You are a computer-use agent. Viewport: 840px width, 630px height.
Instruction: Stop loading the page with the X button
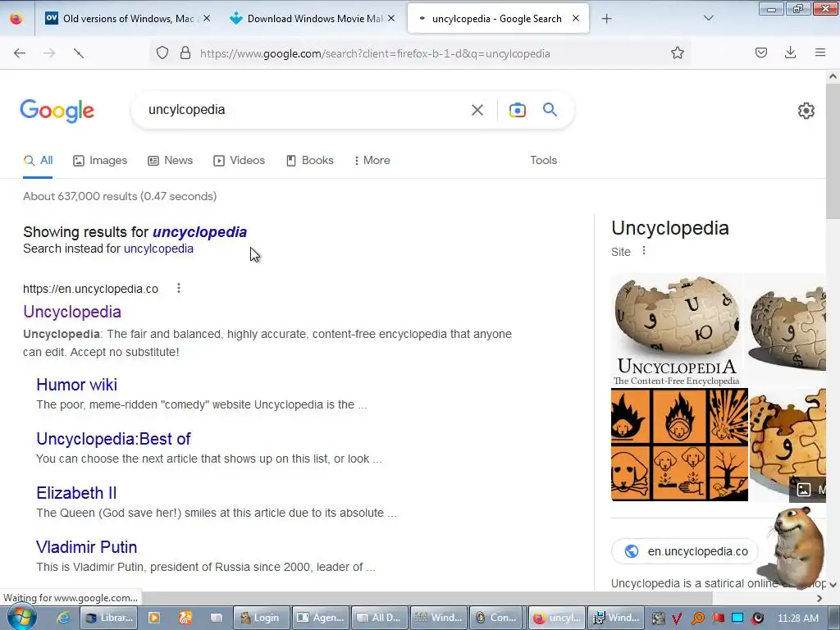(x=79, y=53)
